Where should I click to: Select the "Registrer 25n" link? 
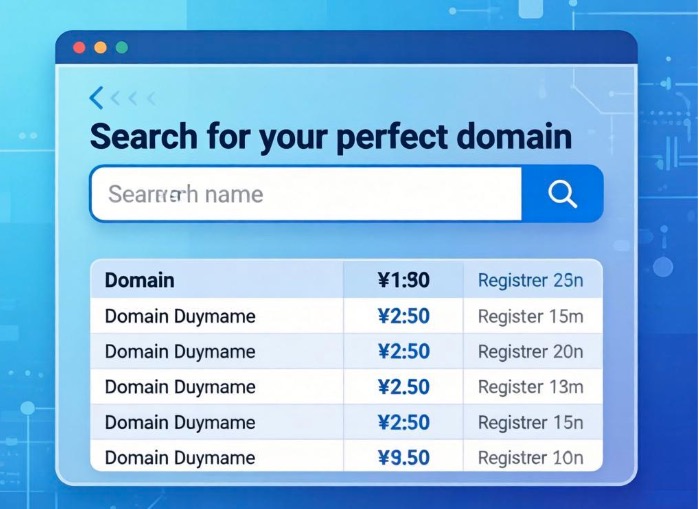click(x=530, y=281)
